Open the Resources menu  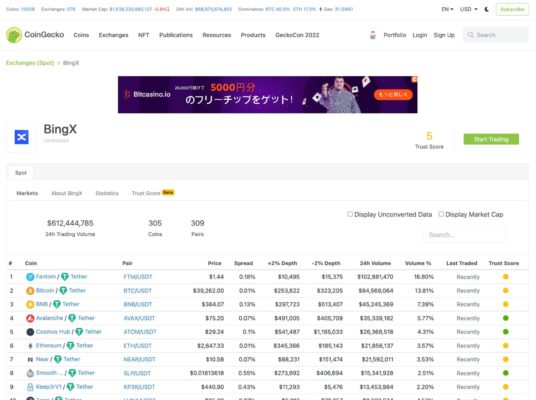pos(217,35)
